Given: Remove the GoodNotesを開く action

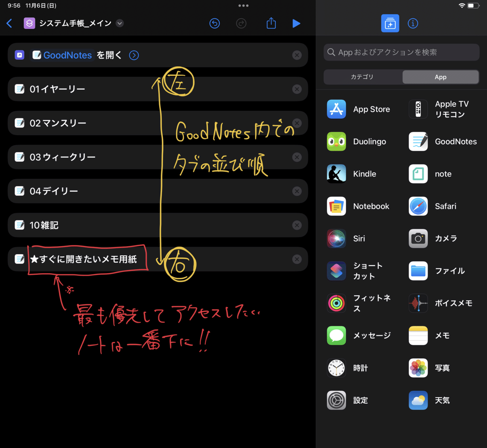Looking at the screenshot, I should coord(297,55).
